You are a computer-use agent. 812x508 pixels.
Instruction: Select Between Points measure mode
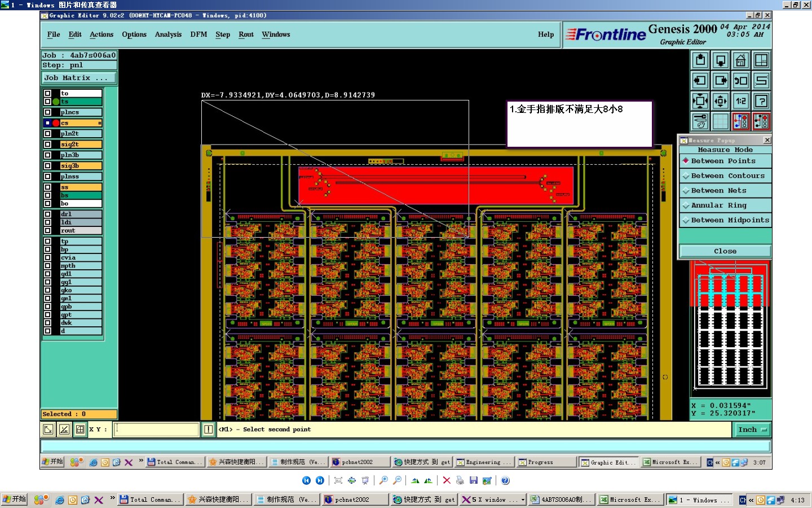[x=725, y=161]
